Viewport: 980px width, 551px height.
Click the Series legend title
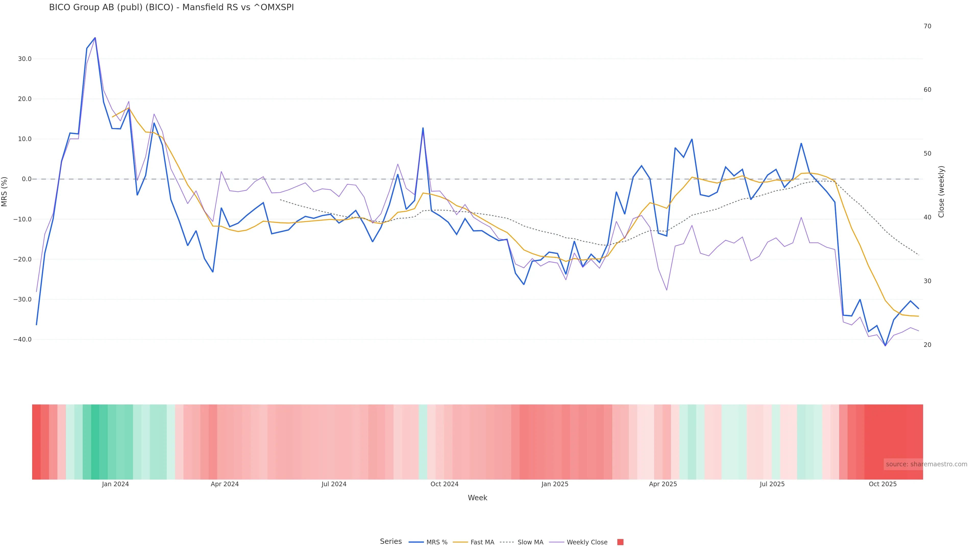pos(391,542)
